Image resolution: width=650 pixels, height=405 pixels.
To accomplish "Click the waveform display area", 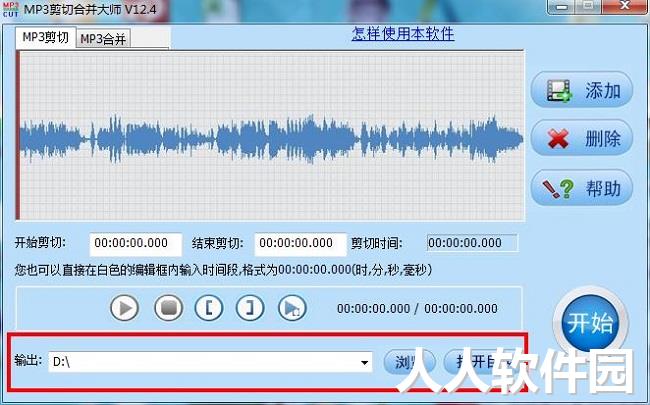I will [271, 136].
